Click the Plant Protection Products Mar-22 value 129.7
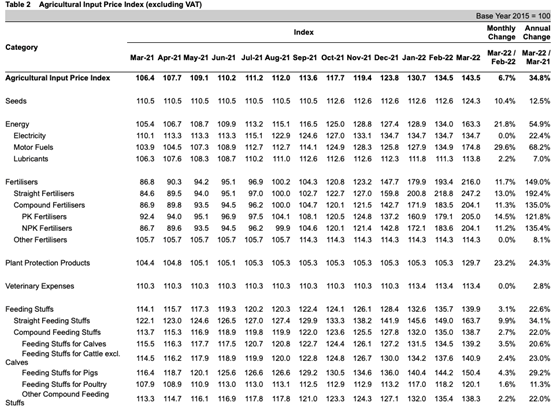 pyautogui.click(x=471, y=263)
